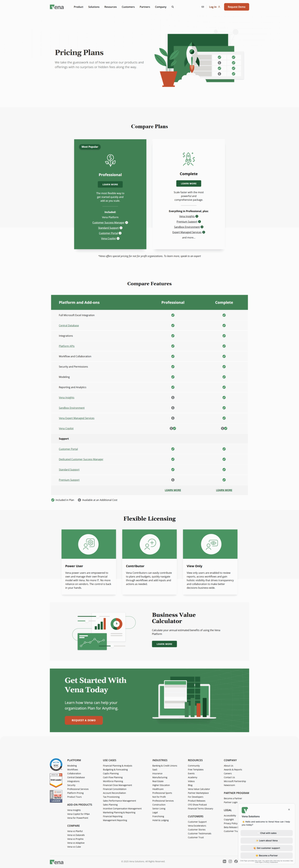Image resolution: width=299 pixels, height=868 pixels.
Task: Click the info icon next to Vena Copilot in the Professional card
Action: pos(118,238)
